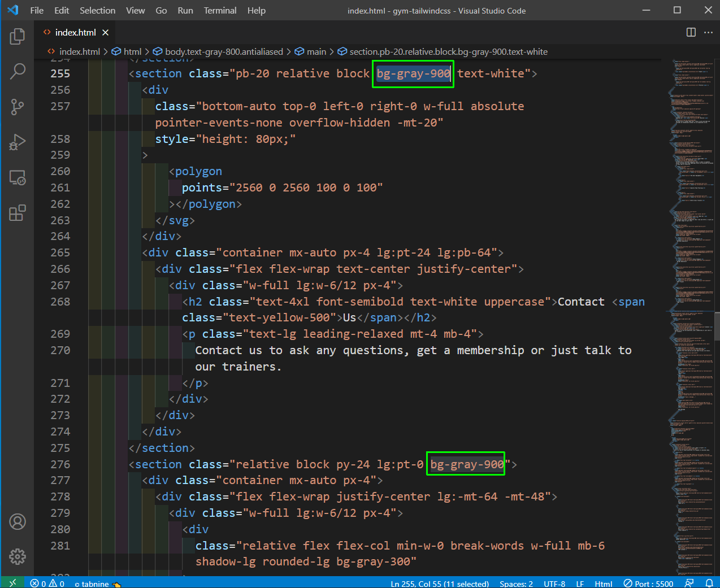Viewport: 720px width, 588px height.
Task: Open the Search view in activity bar
Action: coord(18,71)
